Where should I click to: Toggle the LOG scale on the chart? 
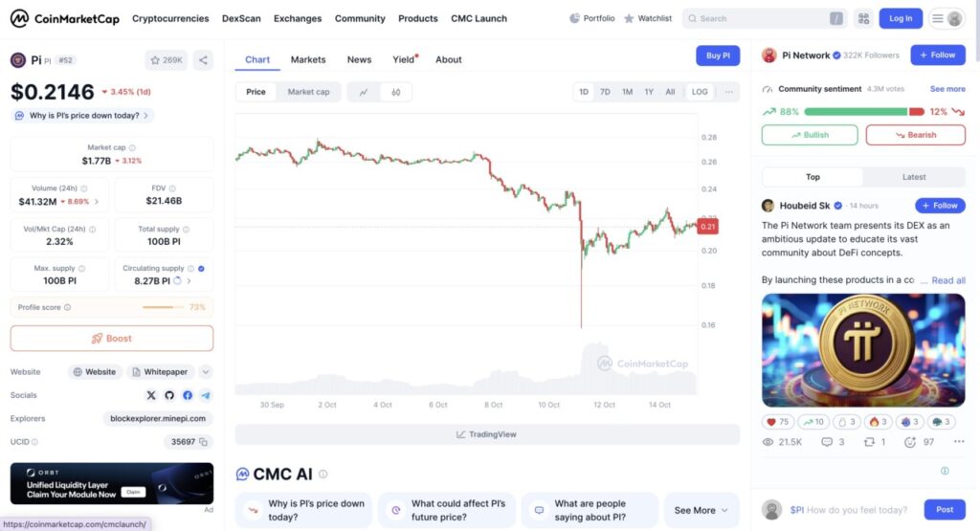(700, 92)
